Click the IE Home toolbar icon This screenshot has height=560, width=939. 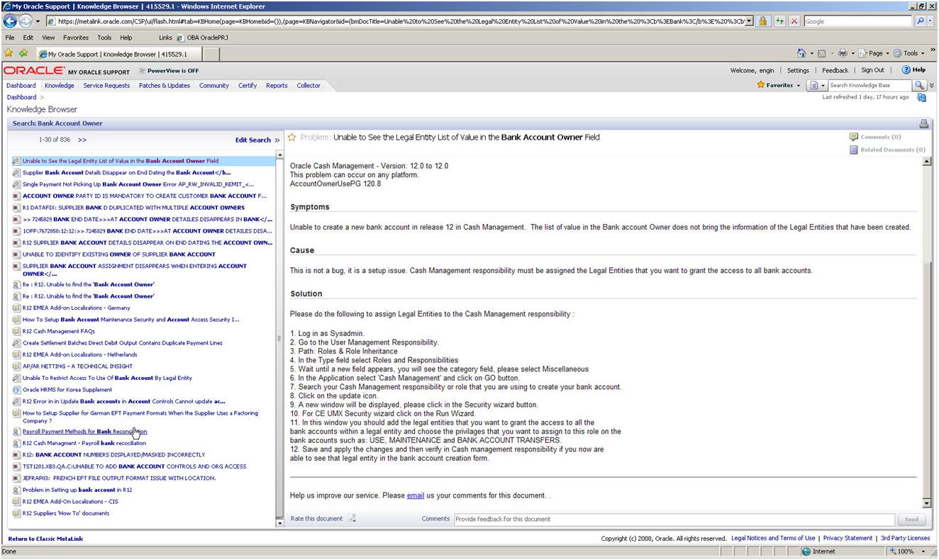(802, 53)
